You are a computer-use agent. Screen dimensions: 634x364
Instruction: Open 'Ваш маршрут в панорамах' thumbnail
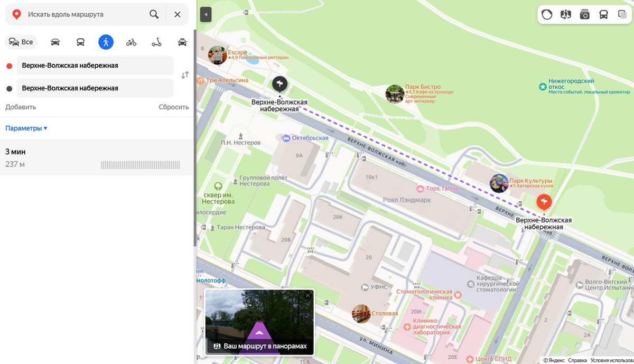pos(259,322)
